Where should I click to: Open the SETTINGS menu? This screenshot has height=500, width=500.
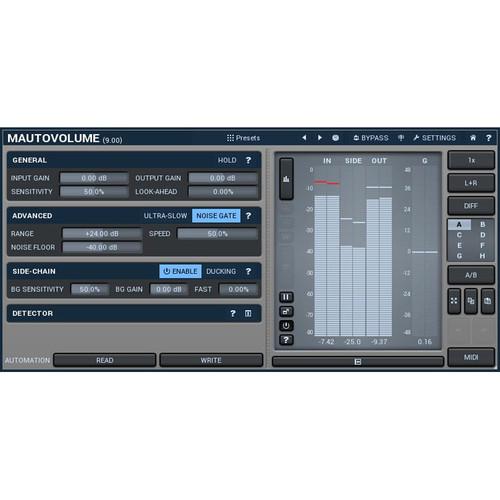click(x=434, y=138)
